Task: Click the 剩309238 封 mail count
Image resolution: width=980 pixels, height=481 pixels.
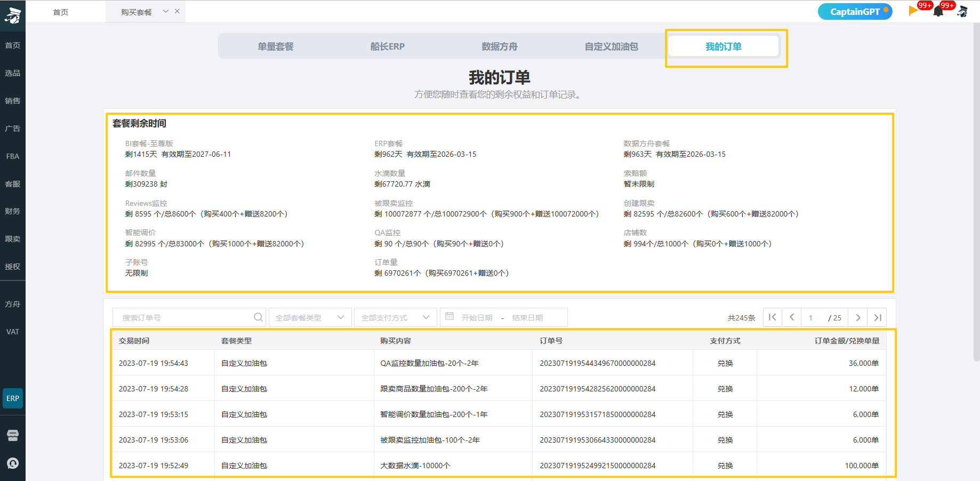Action: pyautogui.click(x=146, y=184)
